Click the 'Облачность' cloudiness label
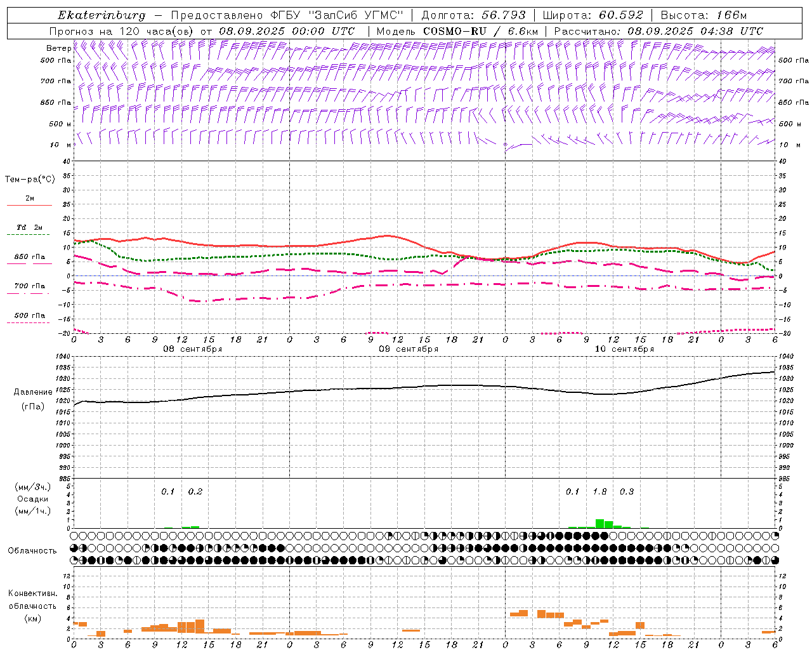Screen dimensions: 812x650 32,551
